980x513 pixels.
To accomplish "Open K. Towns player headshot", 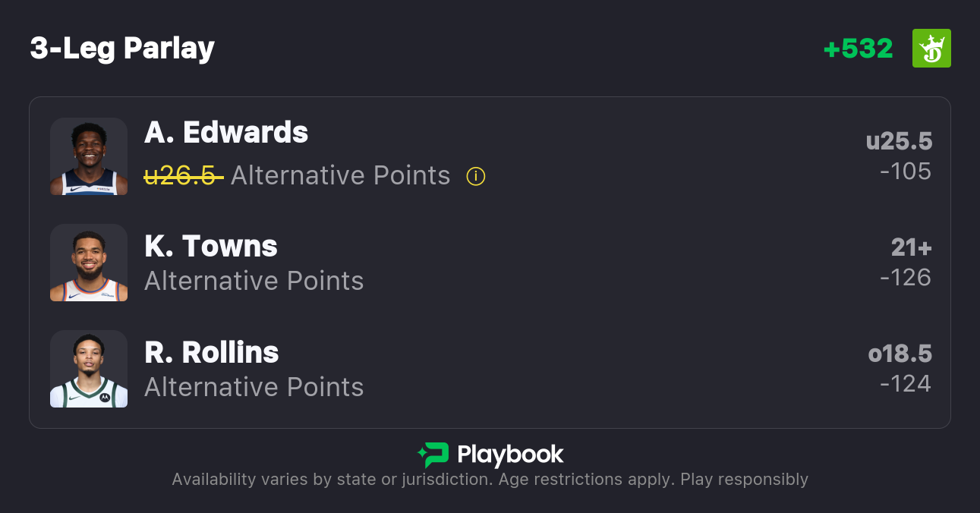I will [x=89, y=263].
